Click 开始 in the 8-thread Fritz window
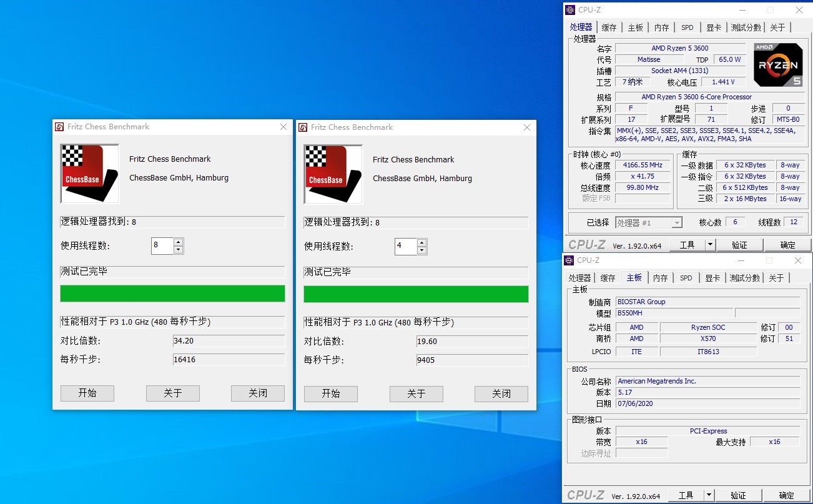This screenshot has width=813, height=504. pyautogui.click(x=87, y=393)
